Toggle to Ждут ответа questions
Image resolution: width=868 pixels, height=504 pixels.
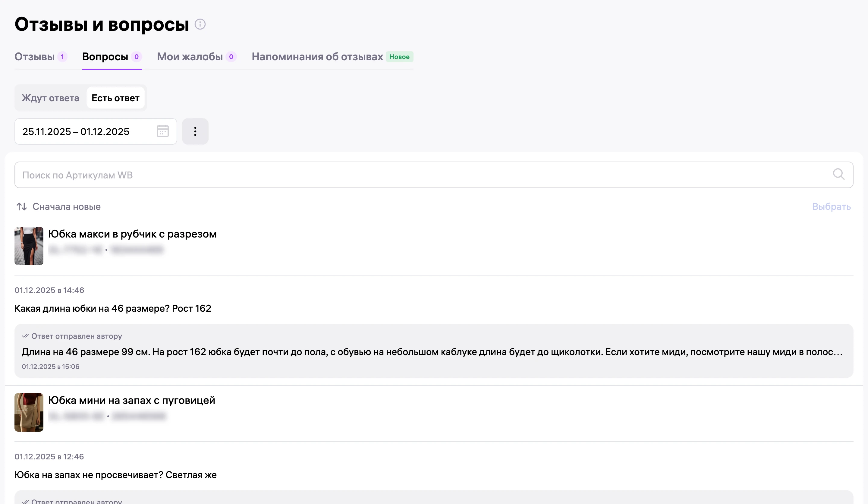pos(50,98)
